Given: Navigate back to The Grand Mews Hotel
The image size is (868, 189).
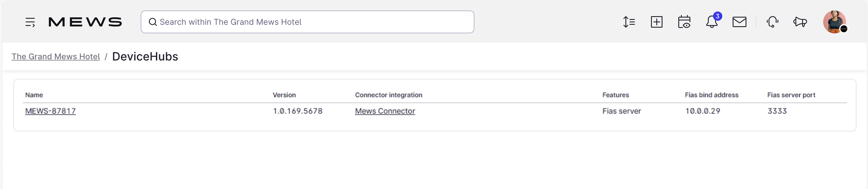Looking at the screenshot, I should pyautogui.click(x=55, y=56).
